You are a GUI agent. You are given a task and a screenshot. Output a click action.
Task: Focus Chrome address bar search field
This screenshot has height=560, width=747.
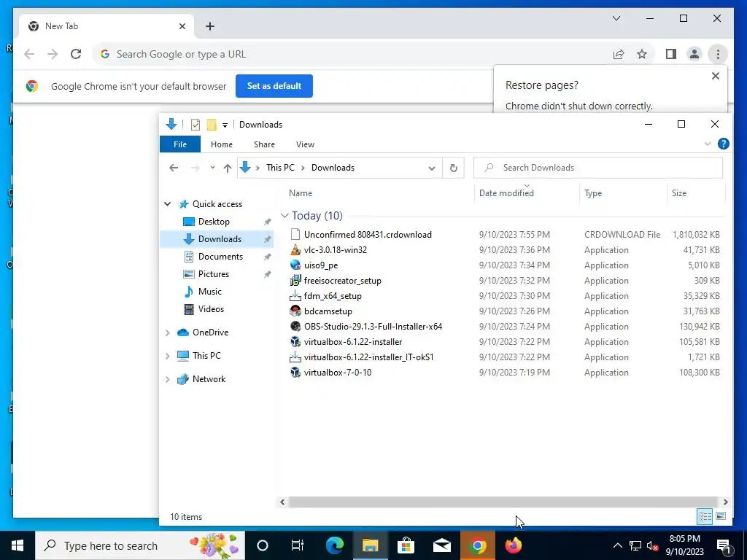352,54
